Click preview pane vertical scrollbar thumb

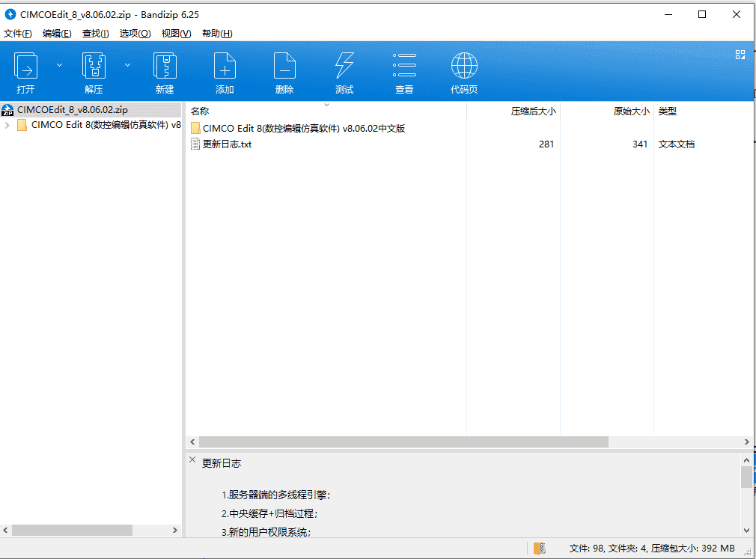[746, 477]
